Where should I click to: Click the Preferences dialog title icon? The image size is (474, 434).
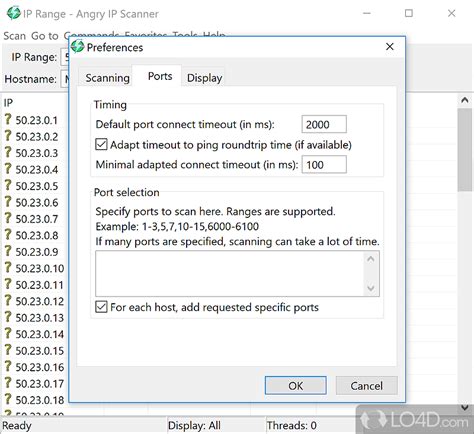click(x=77, y=46)
